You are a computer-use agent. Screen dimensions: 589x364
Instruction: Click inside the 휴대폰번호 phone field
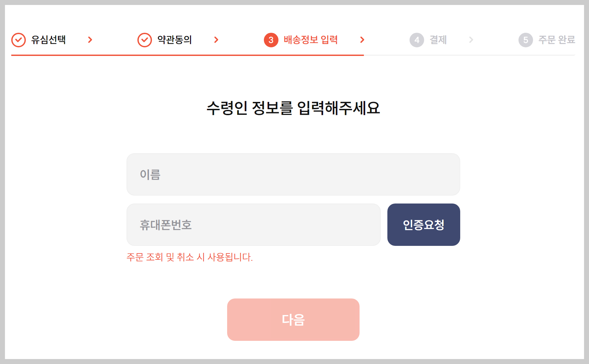pos(254,225)
